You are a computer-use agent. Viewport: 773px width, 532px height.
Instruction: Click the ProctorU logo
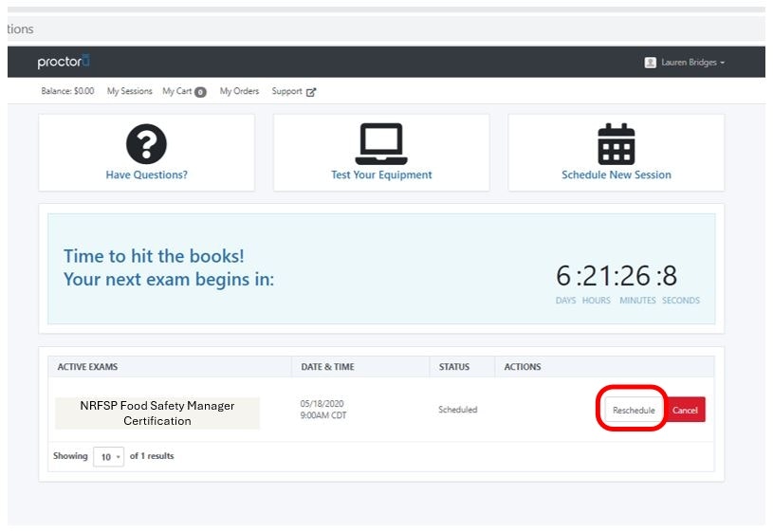click(x=64, y=63)
